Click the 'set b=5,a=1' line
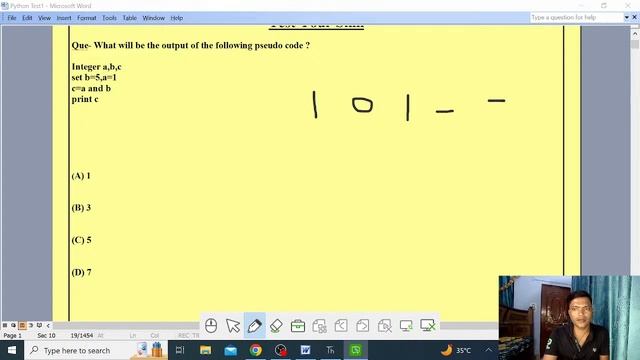Image resolution: width=640 pixels, height=360 pixels. point(94,78)
